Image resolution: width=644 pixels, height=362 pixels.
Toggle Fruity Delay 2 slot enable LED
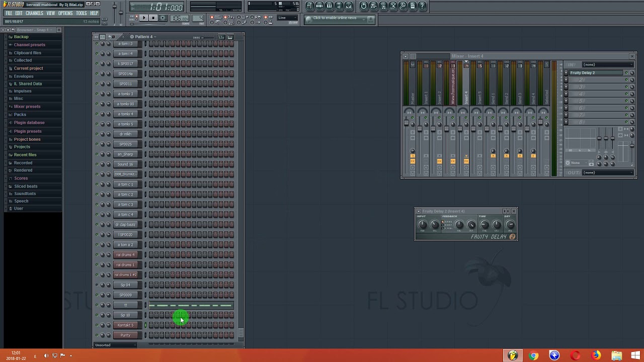pos(626,73)
